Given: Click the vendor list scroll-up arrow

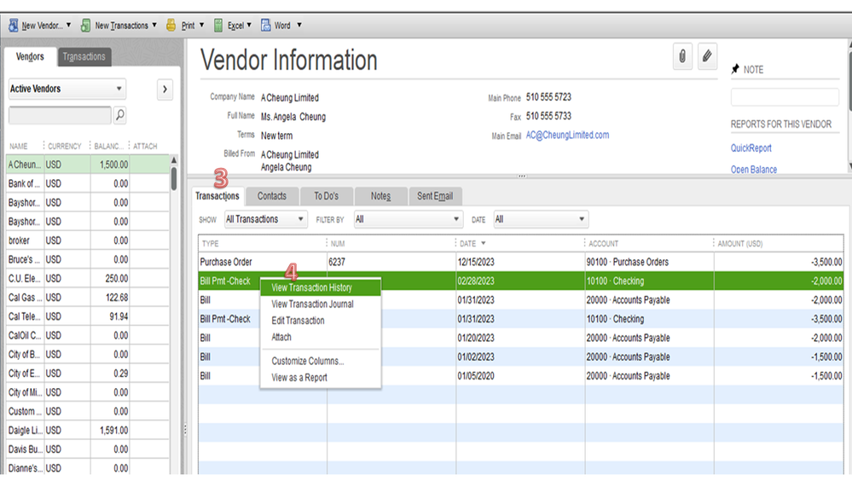Looking at the screenshot, I should click(174, 160).
